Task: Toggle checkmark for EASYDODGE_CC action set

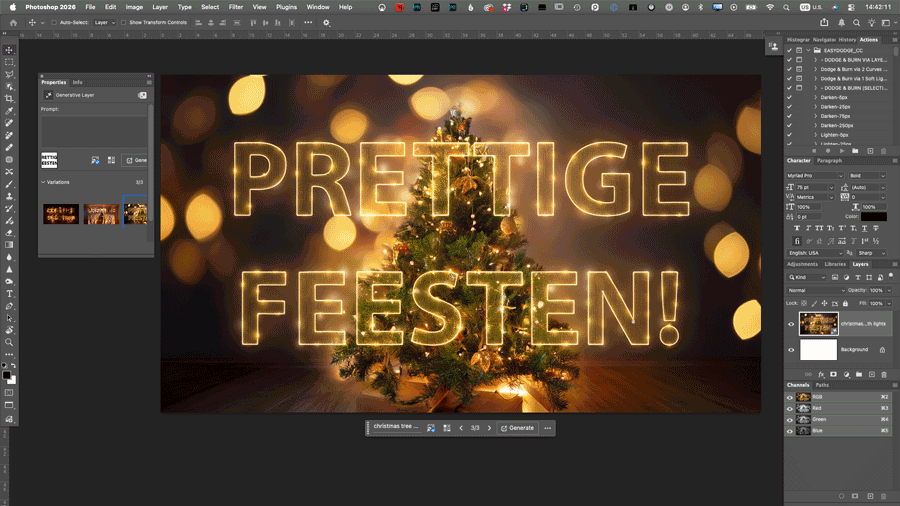Action: click(789, 50)
